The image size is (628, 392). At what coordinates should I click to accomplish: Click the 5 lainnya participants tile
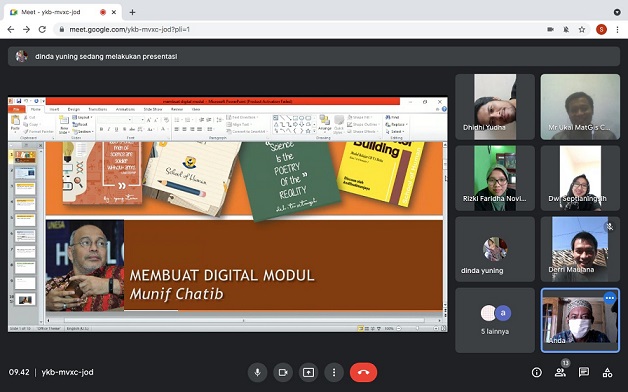(x=495, y=320)
